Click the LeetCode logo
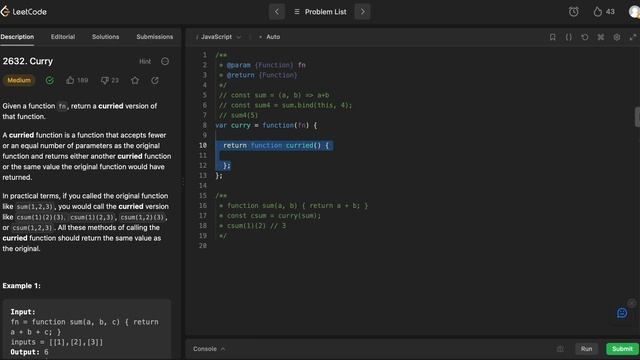640x360 pixels. click(24, 11)
